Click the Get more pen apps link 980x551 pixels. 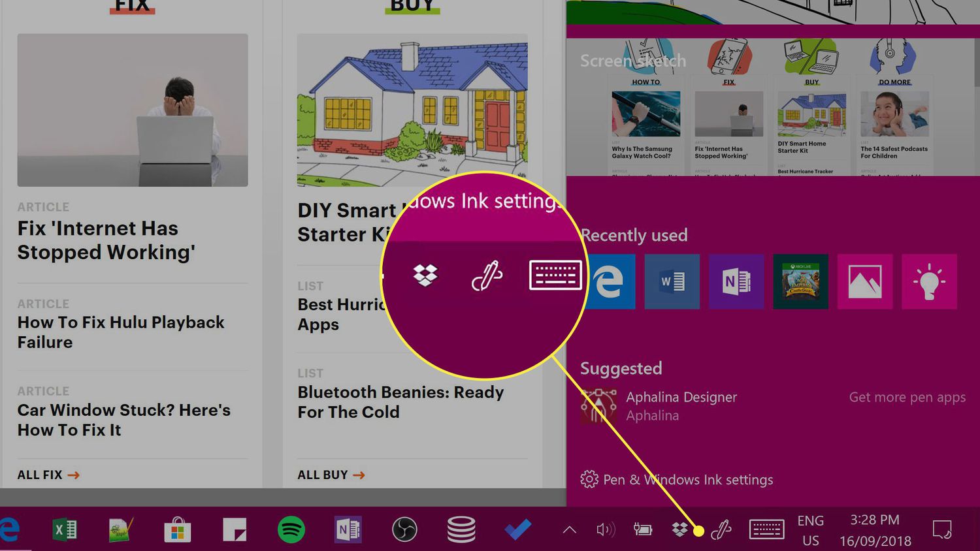tap(907, 397)
